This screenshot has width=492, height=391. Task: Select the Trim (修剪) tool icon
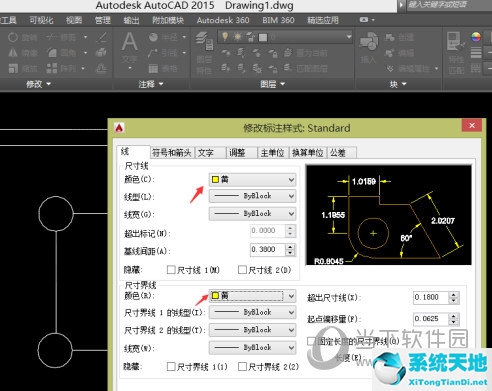point(52,37)
